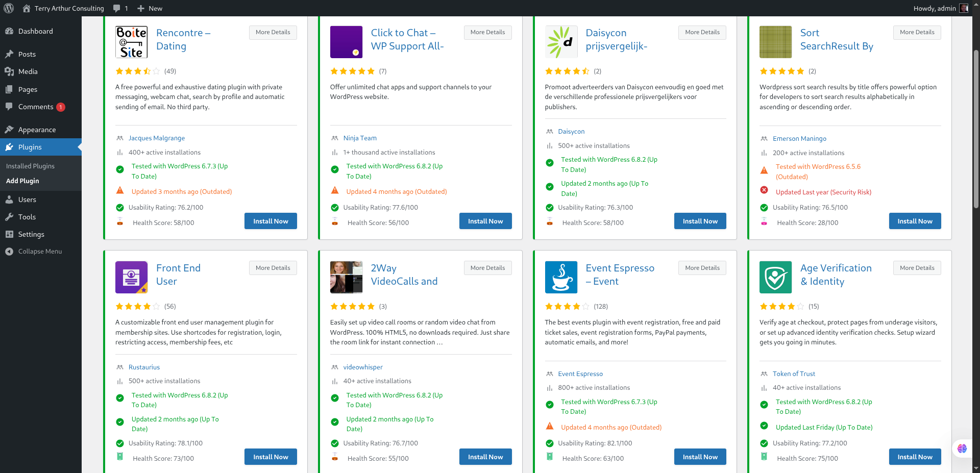The height and width of the screenshot is (473, 980).
Task: Open Howdy, admin account menu
Action: click(941, 8)
